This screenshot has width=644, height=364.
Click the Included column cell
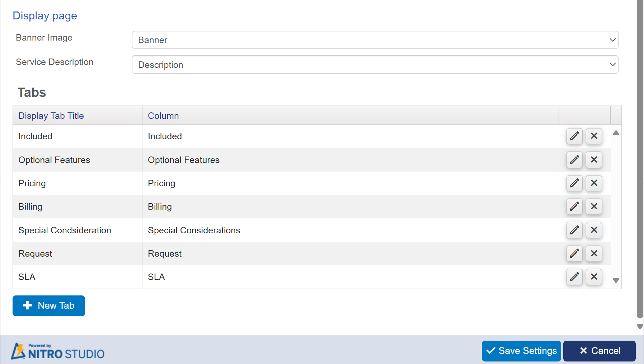[x=351, y=136]
